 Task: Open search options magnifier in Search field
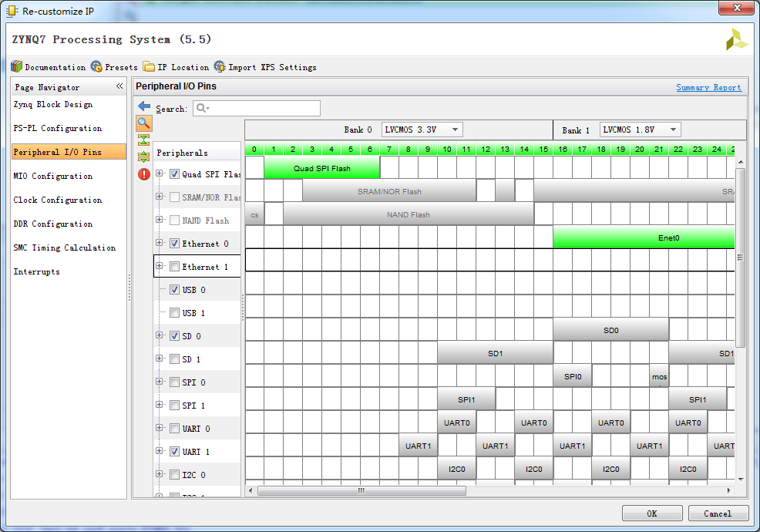tap(203, 108)
